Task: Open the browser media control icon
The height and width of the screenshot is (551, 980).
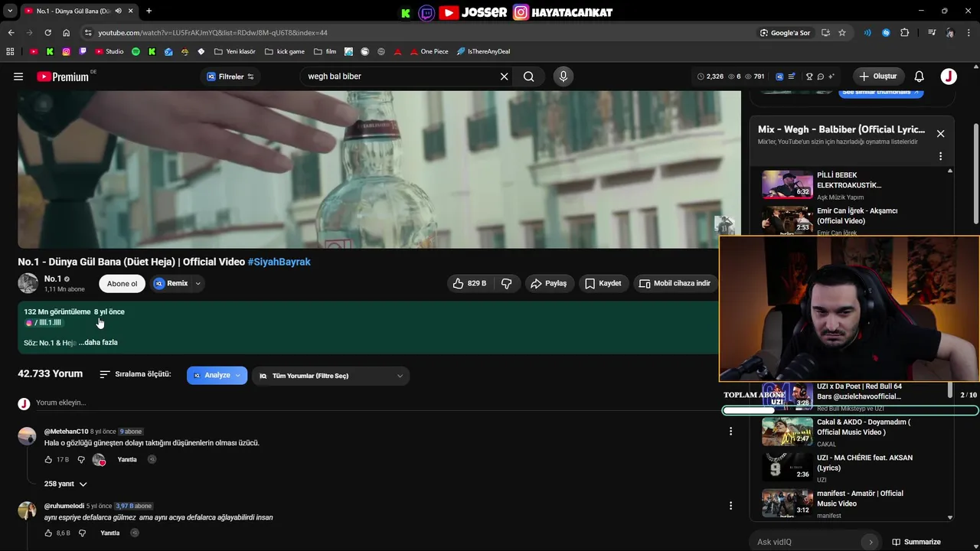Action: [x=932, y=33]
